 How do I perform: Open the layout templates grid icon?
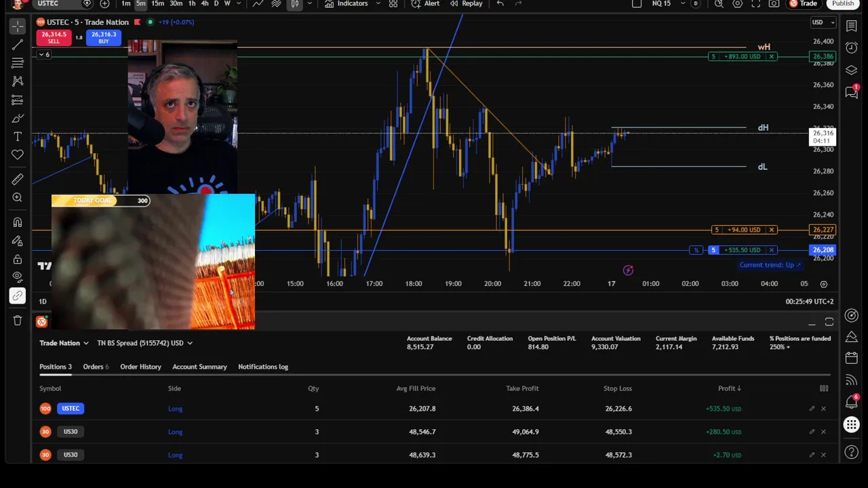pyautogui.click(x=393, y=3)
